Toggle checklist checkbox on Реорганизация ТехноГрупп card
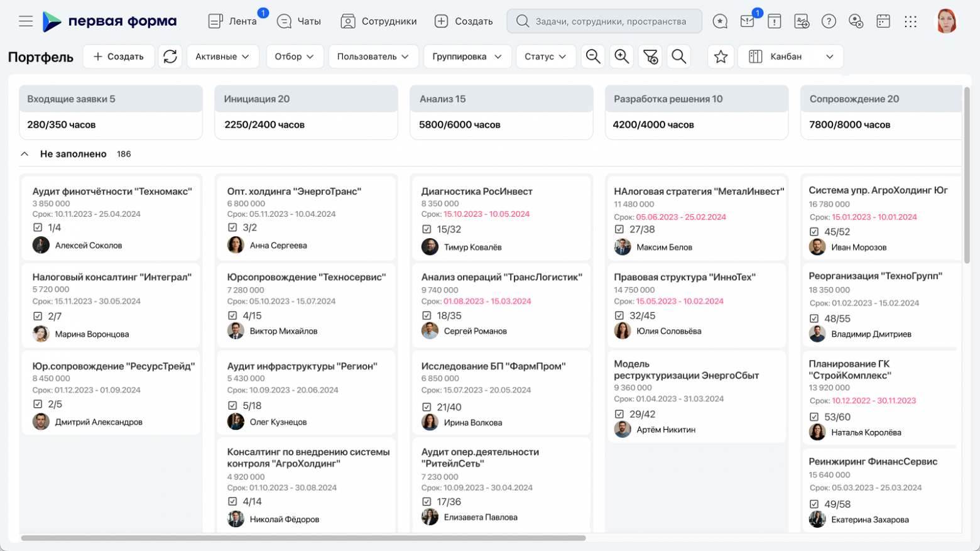The height and width of the screenshot is (551, 980). 814,319
